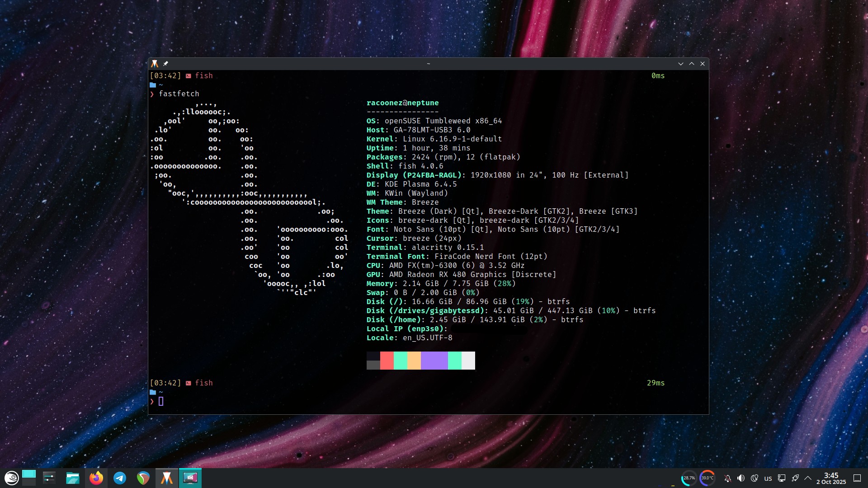Expand hidden system tray icons arrow
Viewport: 868px width, 488px height.
[808, 478]
